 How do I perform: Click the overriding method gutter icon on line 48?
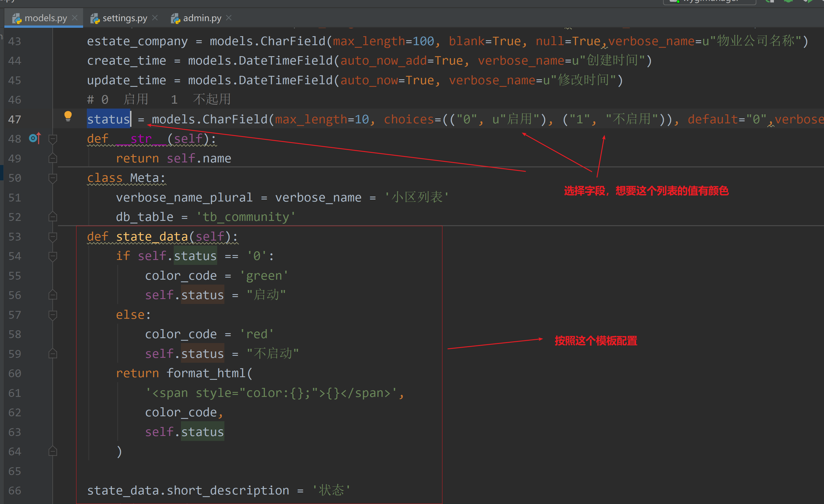pos(35,138)
